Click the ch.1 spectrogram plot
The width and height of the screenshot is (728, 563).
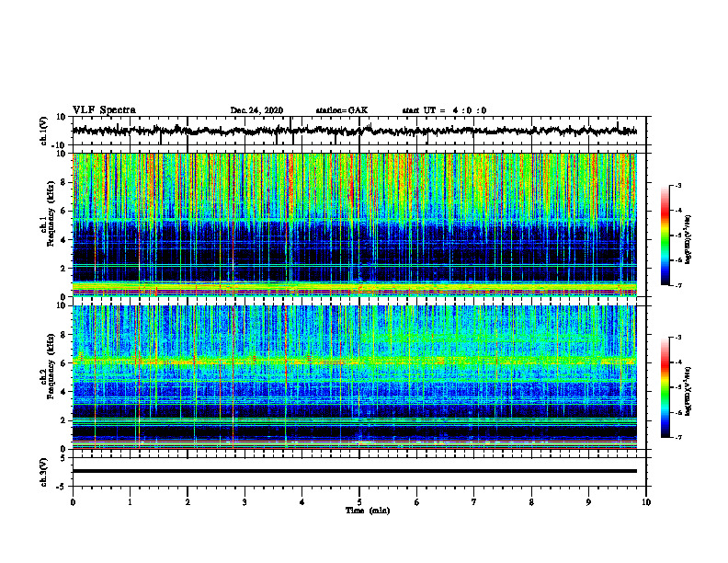(x=354, y=224)
